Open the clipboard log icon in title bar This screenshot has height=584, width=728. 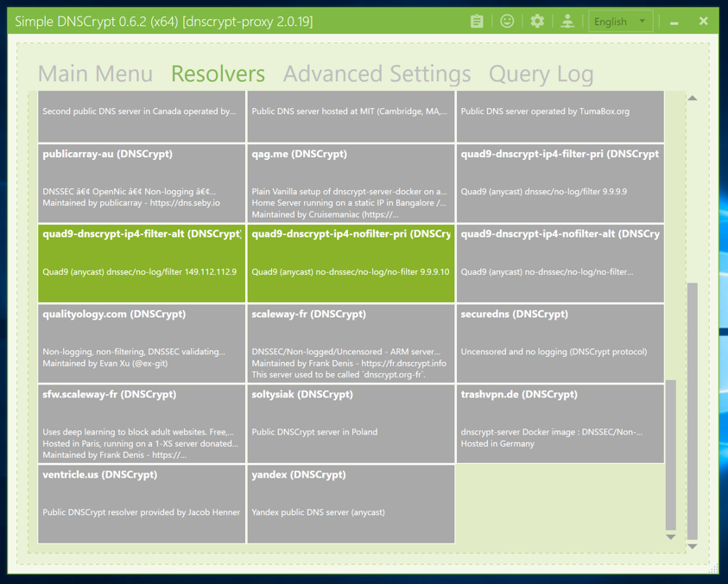pyautogui.click(x=477, y=22)
